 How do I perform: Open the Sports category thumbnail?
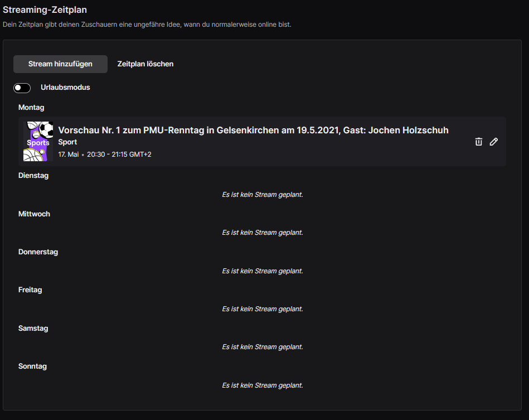click(x=38, y=141)
